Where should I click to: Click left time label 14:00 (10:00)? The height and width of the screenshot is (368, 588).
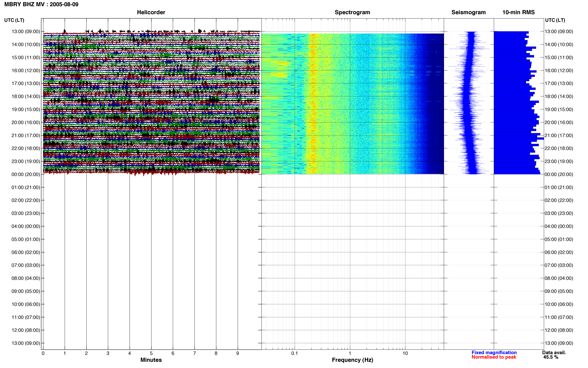tap(26, 45)
